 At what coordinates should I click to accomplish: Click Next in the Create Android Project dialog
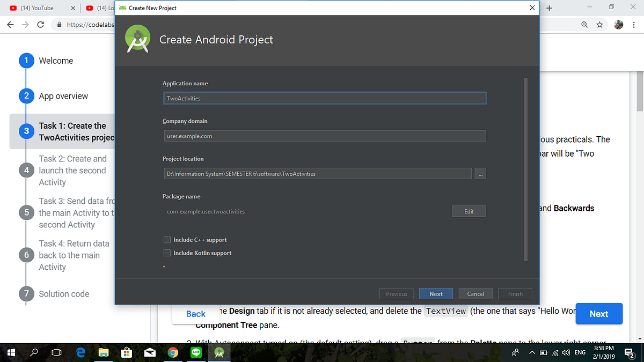click(x=436, y=293)
